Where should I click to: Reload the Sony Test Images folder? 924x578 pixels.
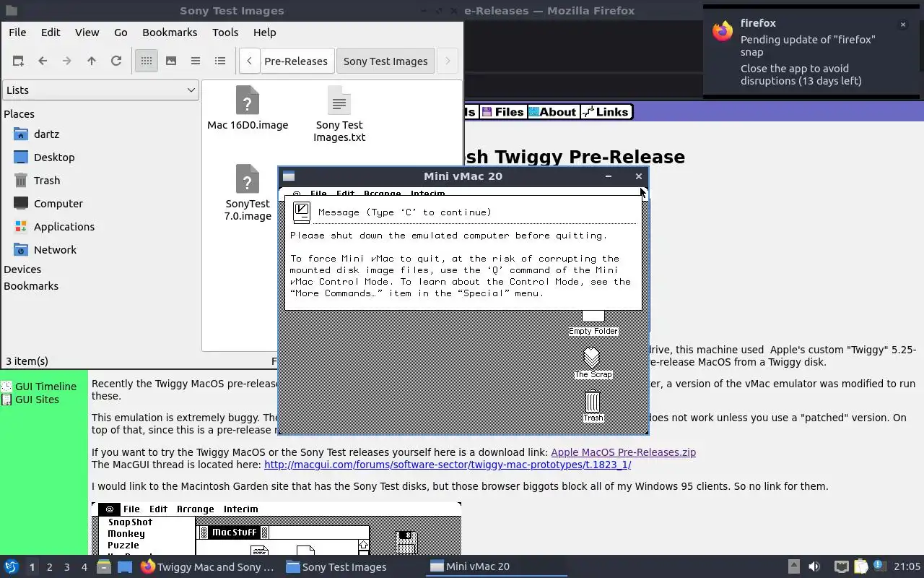116,61
